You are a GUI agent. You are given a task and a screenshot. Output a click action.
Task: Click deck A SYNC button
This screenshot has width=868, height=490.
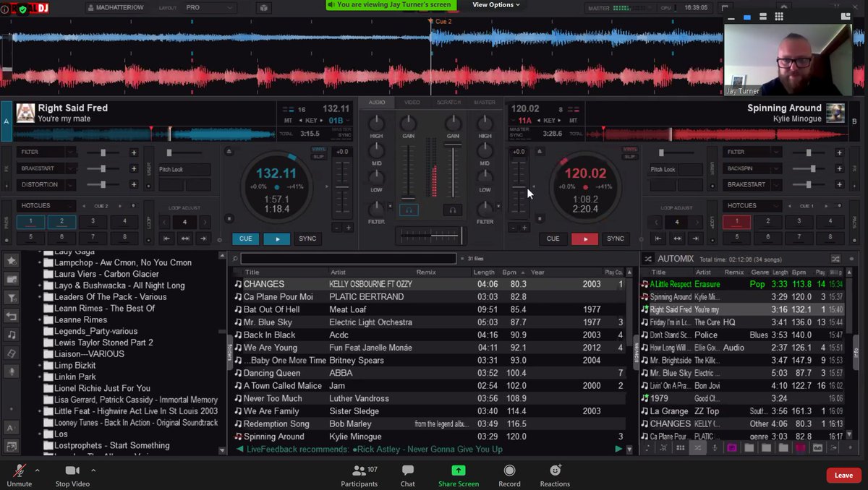307,238
